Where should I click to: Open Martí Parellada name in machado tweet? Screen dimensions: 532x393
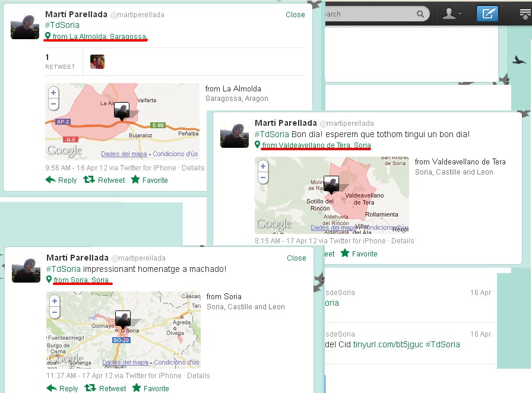click(77, 258)
